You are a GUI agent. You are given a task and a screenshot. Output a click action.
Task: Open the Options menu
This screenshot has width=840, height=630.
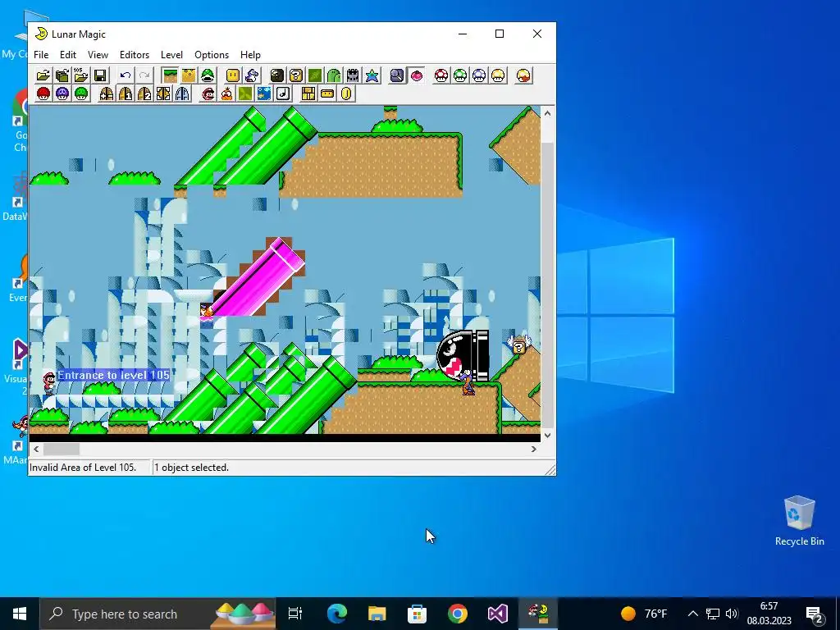[212, 55]
